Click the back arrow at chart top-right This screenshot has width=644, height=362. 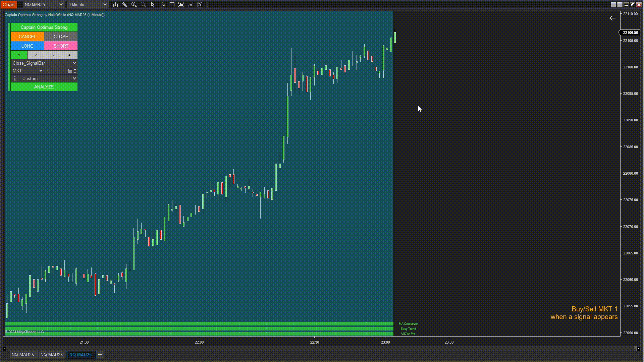[x=612, y=18]
